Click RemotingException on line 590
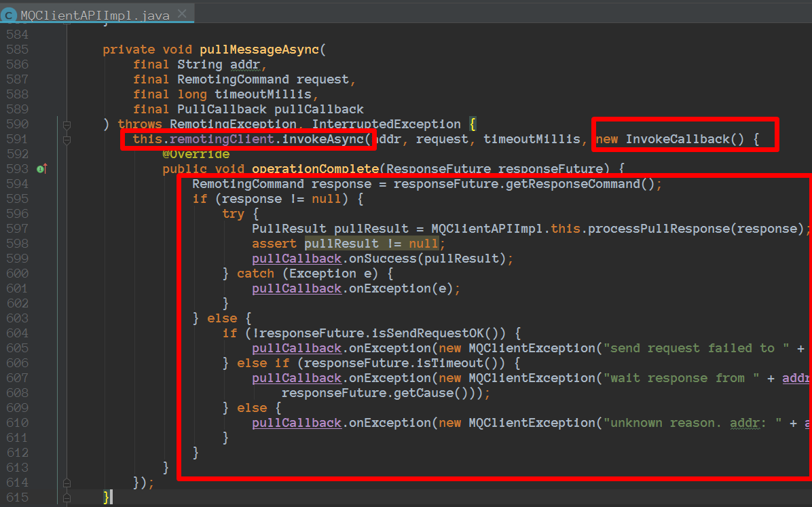Image resolution: width=812 pixels, height=507 pixels. [233, 124]
